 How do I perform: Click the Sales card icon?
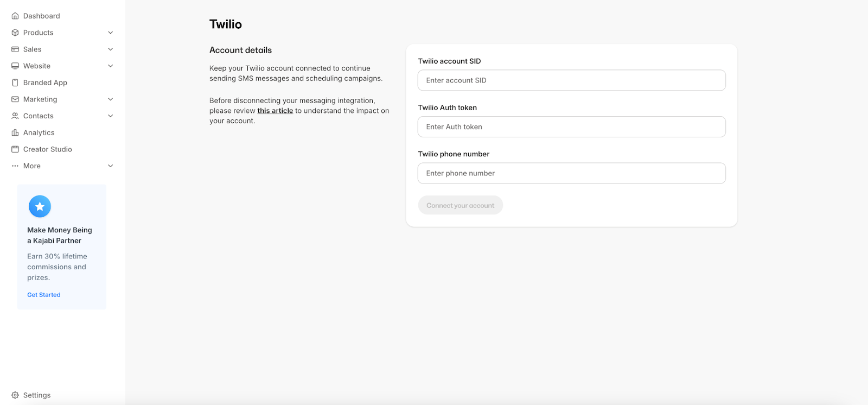click(15, 49)
